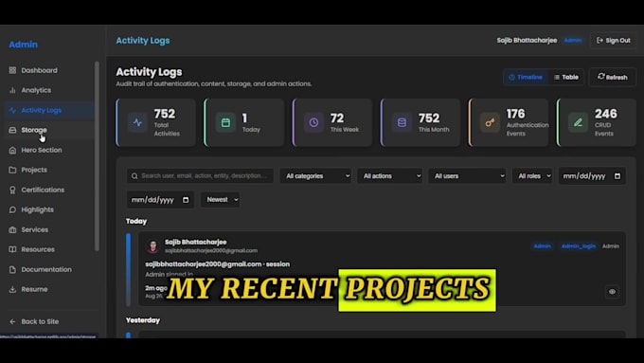Click the Activity Logs pulse icon in sidebar
The width and height of the screenshot is (644, 363).
pyautogui.click(x=12, y=110)
